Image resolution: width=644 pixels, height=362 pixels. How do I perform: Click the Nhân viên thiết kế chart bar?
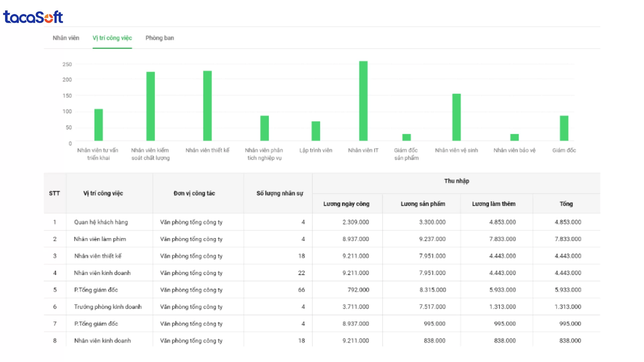[207, 106]
